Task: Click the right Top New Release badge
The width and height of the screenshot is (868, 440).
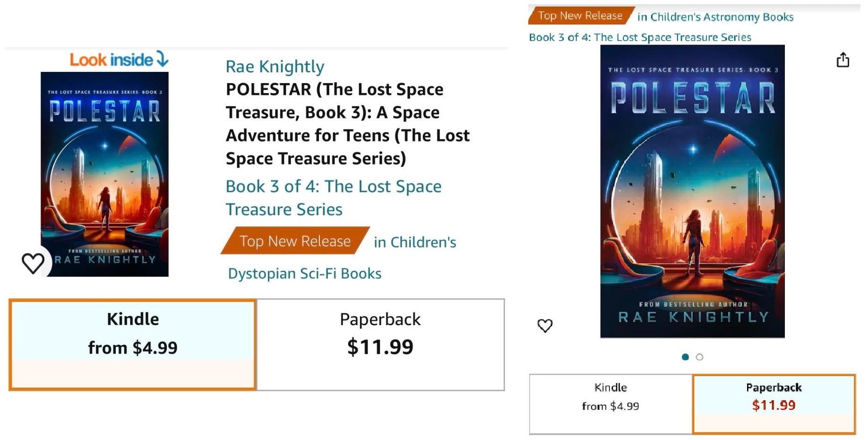Action: tap(580, 16)
